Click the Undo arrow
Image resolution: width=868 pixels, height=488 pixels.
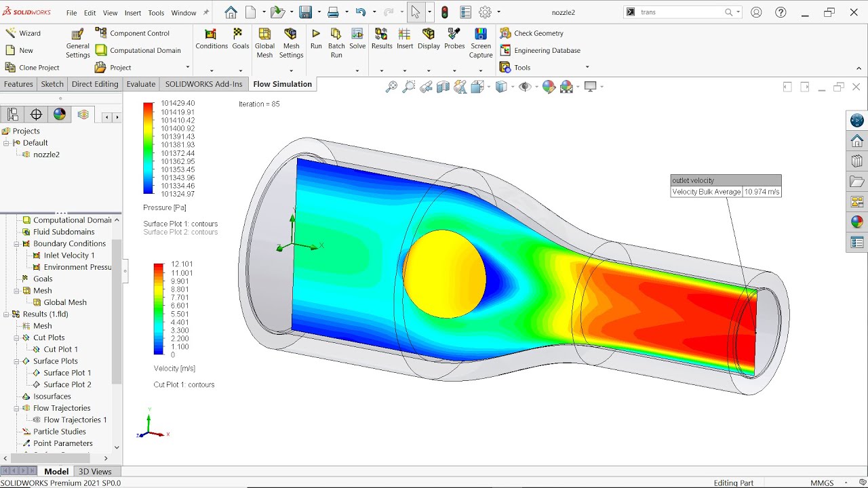(x=360, y=12)
